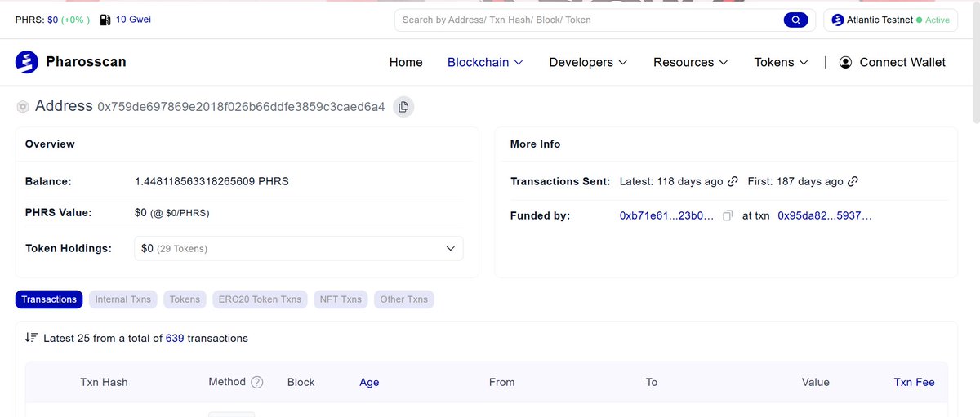Viewport: 980px width, 417px height.
Task: Open funder address 0xb71e61...23b0
Action: pos(666,216)
